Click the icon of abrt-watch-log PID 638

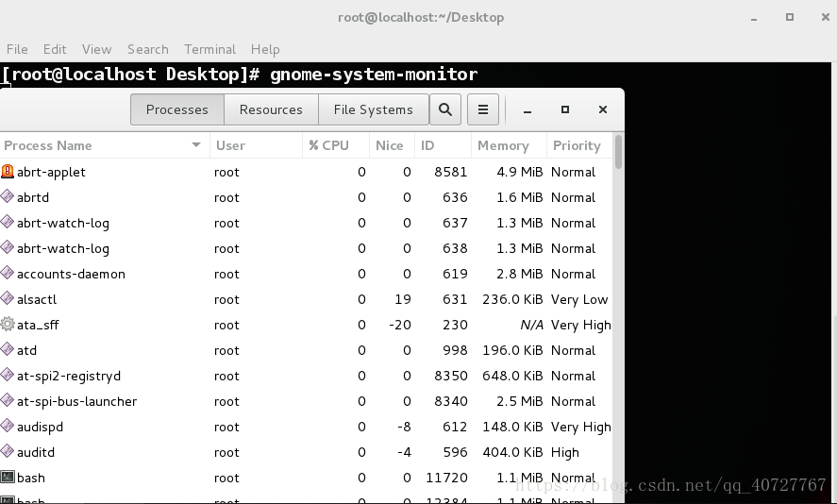[x=8, y=247]
